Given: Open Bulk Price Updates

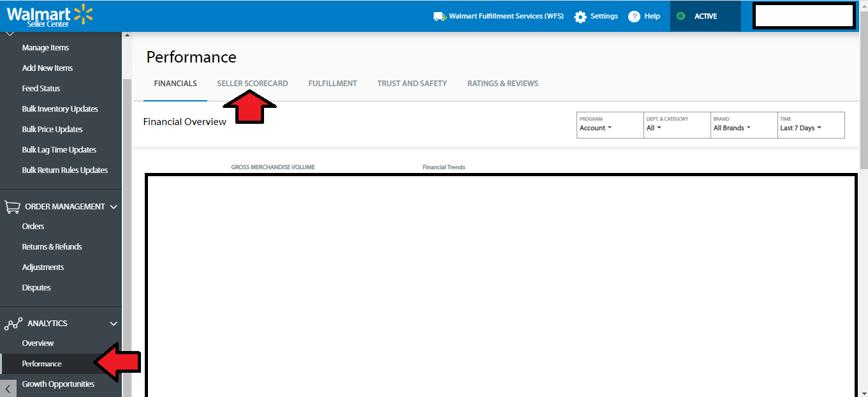Looking at the screenshot, I should tap(52, 130).
